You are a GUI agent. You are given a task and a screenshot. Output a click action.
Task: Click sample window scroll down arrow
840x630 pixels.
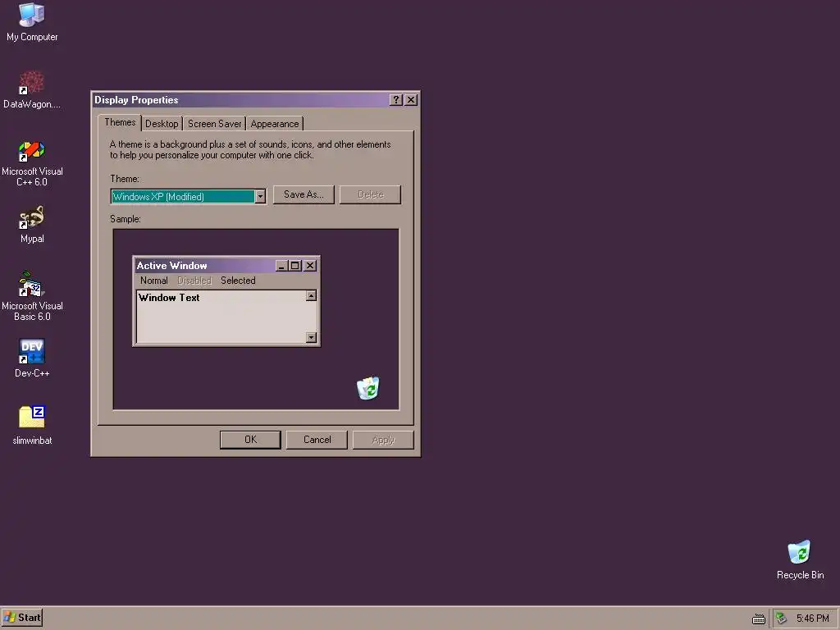pos(311,337)
